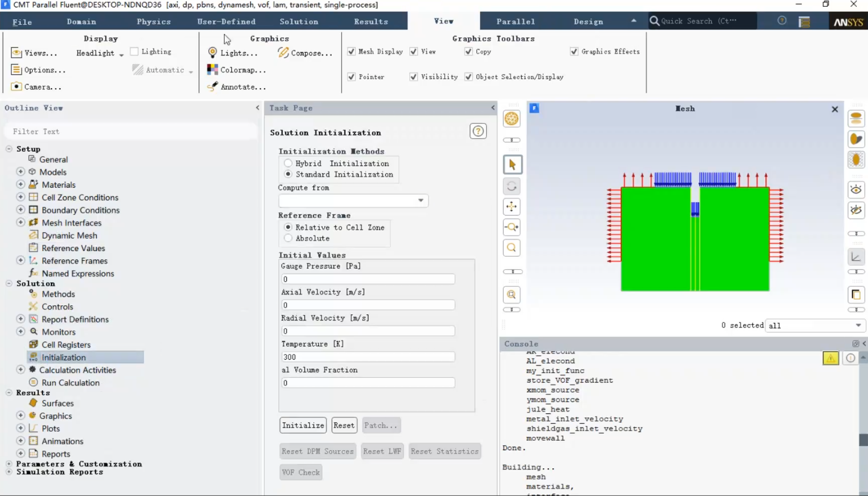Click the console warning triangle icon
The image size is (868, 496).
(x=831, y=358)
